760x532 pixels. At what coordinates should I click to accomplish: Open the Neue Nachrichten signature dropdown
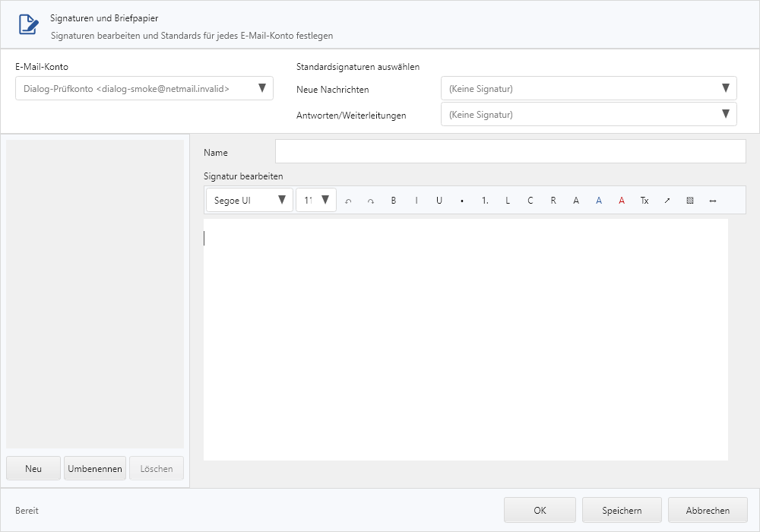(589, 88)
